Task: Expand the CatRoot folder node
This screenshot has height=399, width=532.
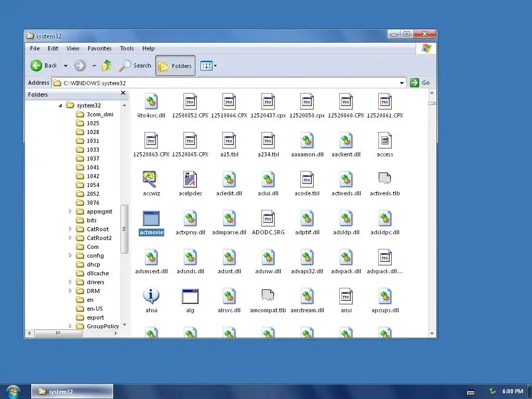Action: 70,229
